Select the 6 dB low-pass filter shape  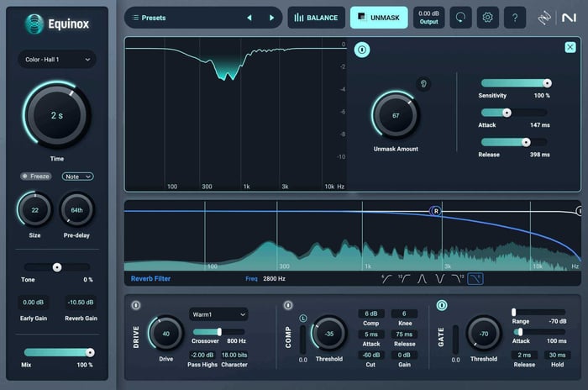coord(475,278)
